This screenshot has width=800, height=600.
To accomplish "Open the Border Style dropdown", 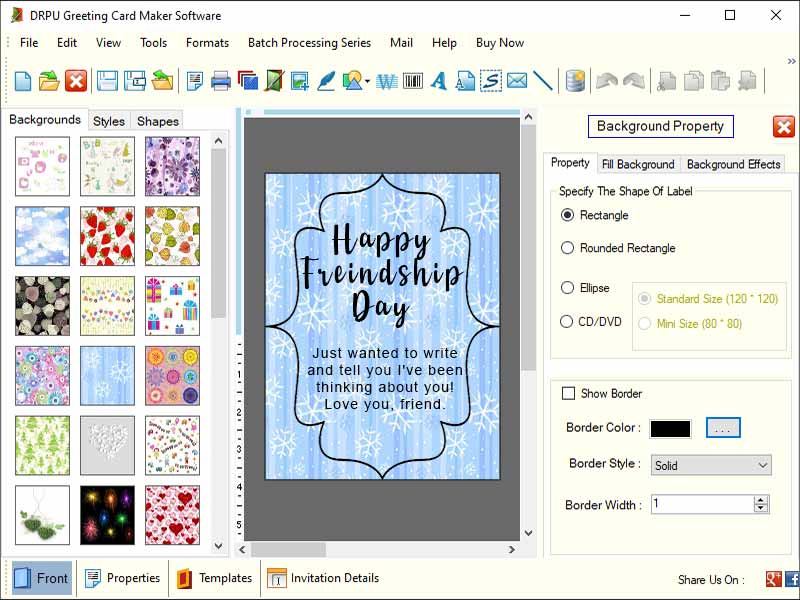I will [x=710, y=465].
